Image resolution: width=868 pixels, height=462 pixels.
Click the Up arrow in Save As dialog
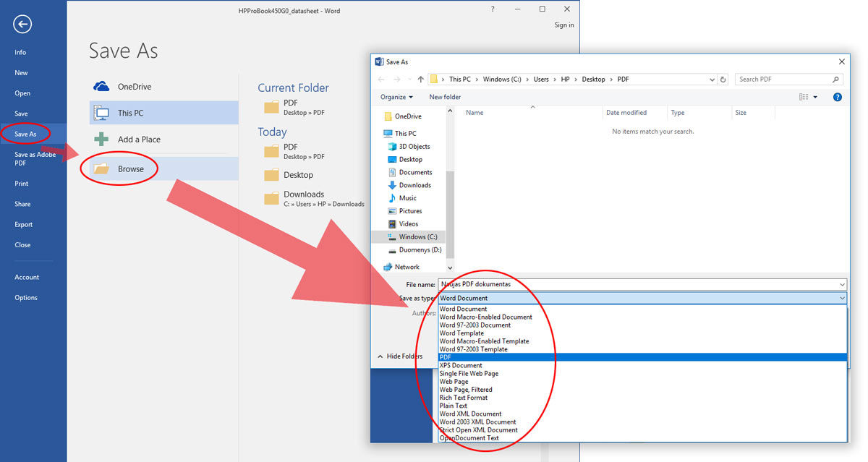(x=421, y=80)
